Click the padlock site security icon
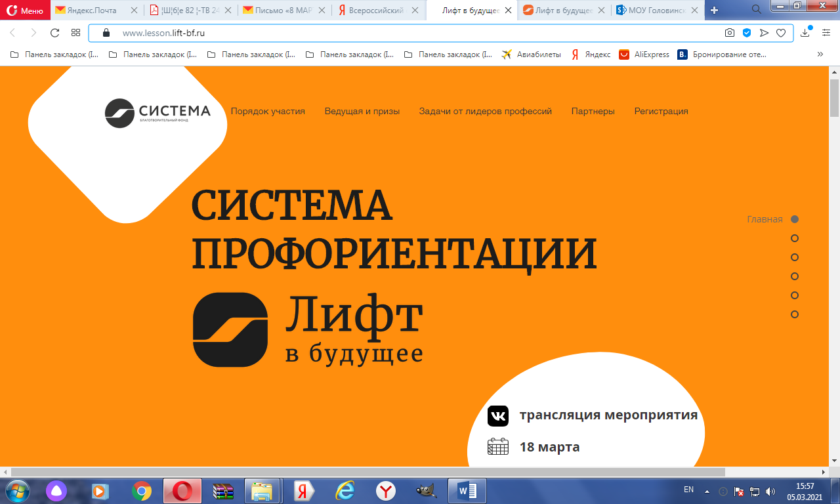The image size is (840, 504). 107,33
